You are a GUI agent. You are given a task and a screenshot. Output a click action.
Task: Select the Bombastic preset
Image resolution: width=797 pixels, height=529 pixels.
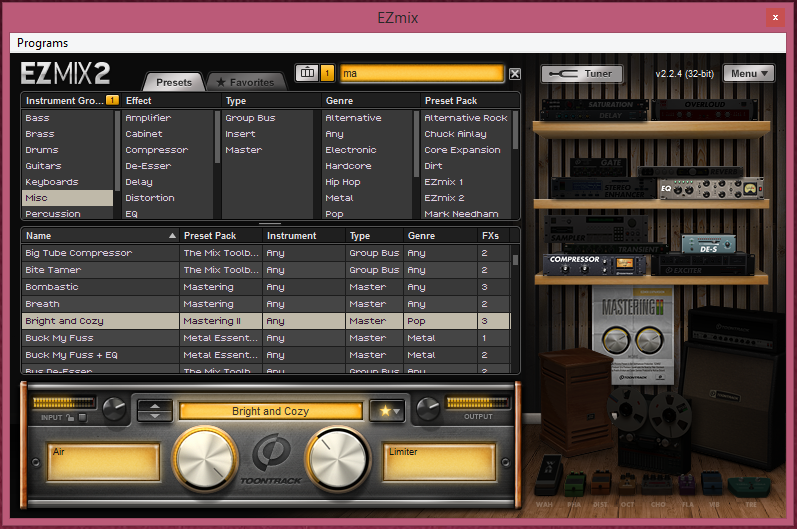266,287
